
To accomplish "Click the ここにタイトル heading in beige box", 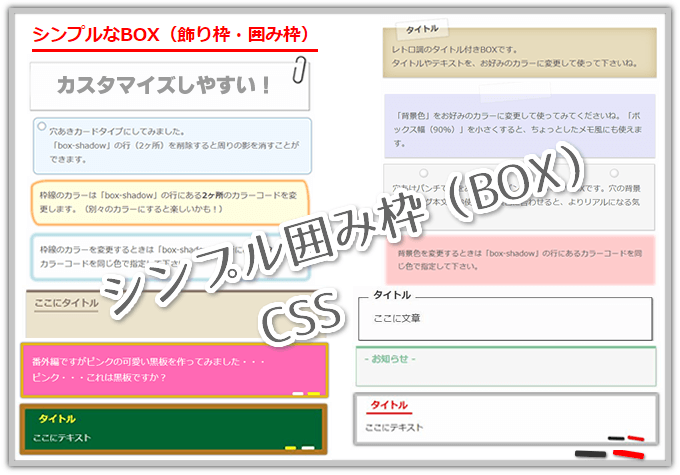I will coord(65,303).
